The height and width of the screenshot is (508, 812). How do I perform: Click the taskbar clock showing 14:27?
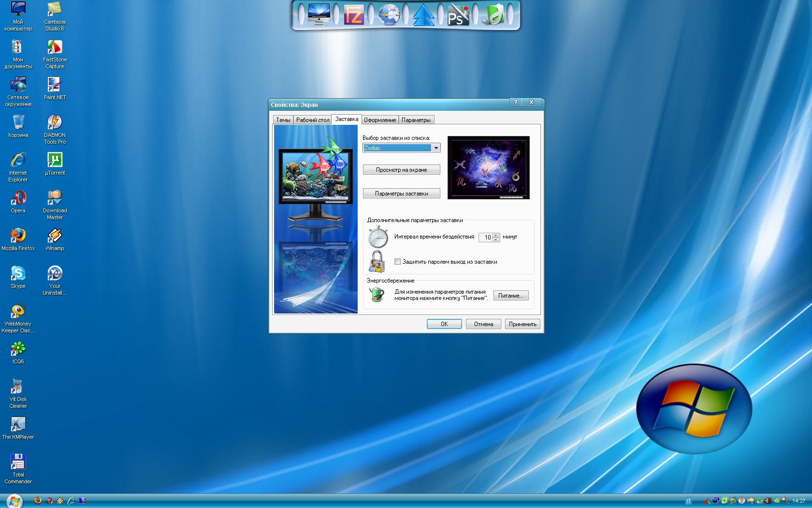coord(798,501)
